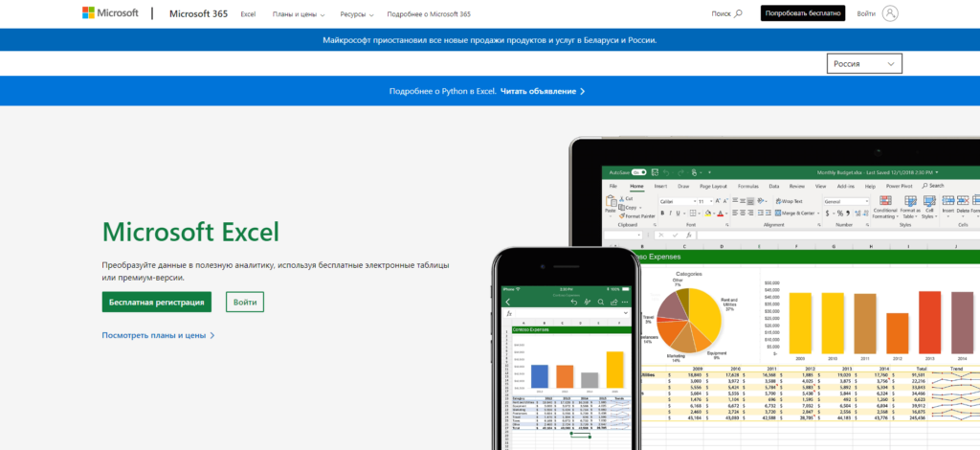980x450 pixels.
Task: Click the pie chart in Excel sheet
Action: click(x=689, y=320)
